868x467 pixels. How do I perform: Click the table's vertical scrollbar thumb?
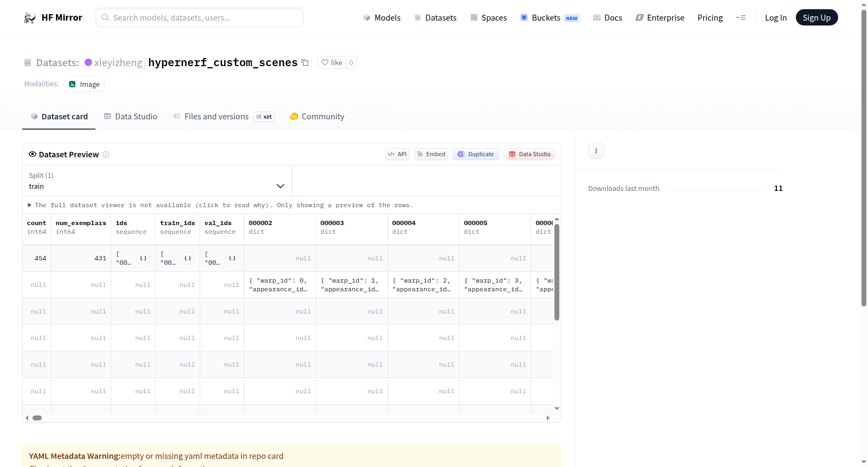coord(557,272)
